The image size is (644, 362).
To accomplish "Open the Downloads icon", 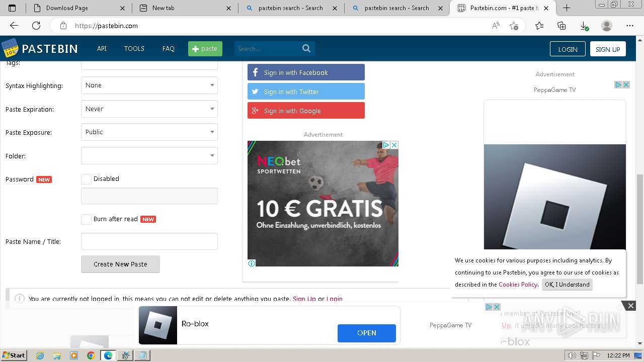I will (584, 26).
